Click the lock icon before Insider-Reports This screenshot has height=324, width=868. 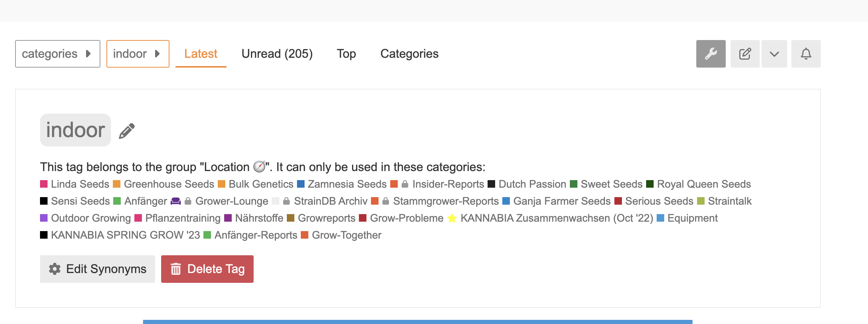(x=405, y=184)
